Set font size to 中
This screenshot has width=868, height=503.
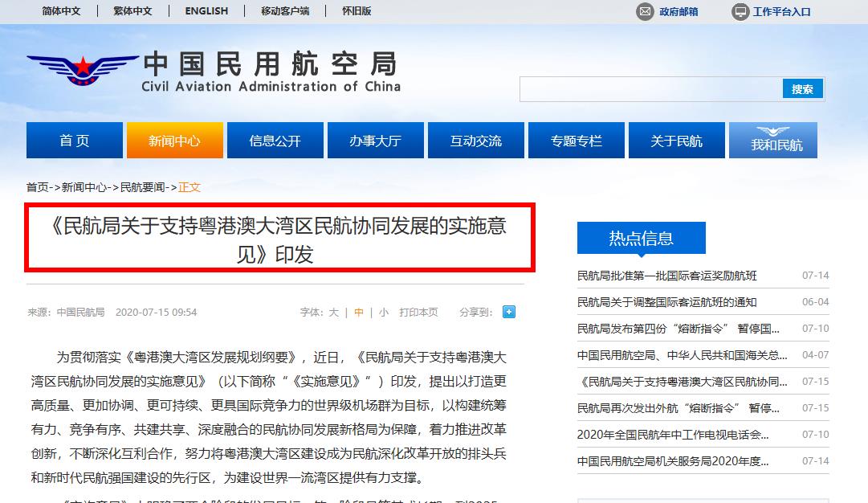pyautogui.click(x=359, y=313)
